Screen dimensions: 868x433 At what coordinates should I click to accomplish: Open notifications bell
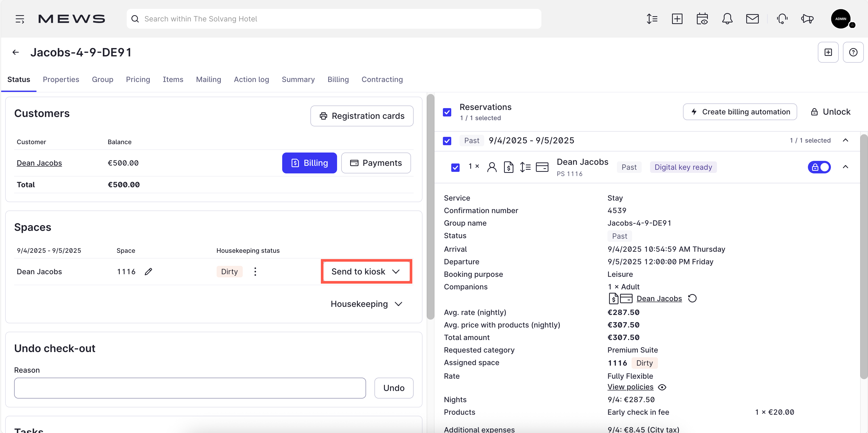click(x=727, y=19)
